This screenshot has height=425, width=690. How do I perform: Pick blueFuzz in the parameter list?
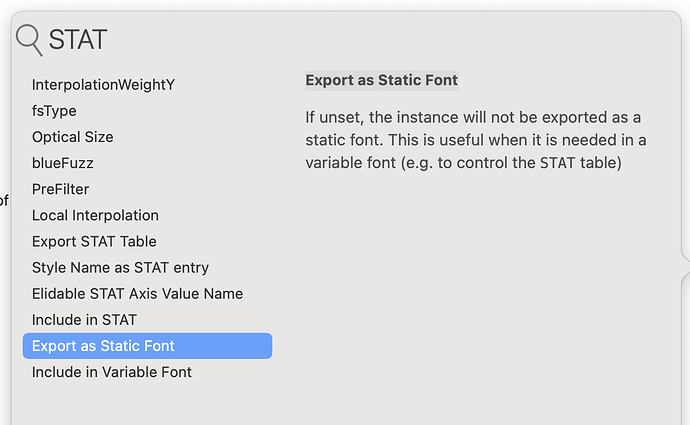[62, 163]
